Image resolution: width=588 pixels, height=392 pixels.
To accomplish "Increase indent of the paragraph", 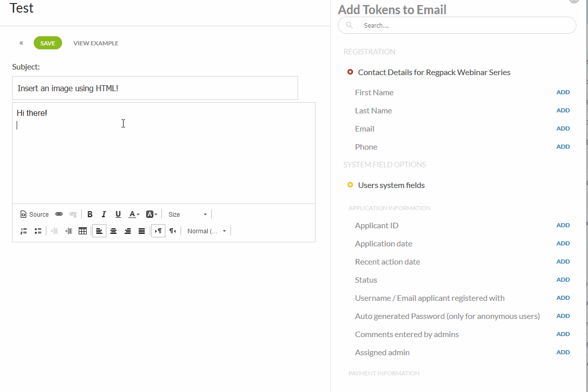I will click(x=69, y=231).
